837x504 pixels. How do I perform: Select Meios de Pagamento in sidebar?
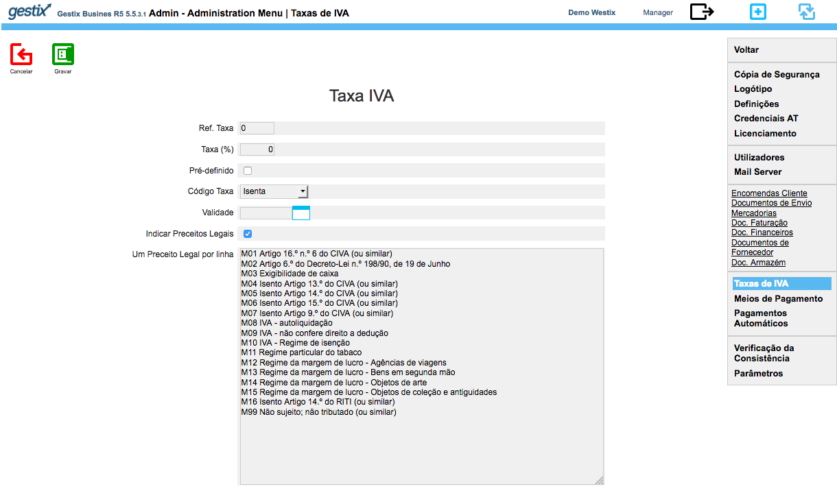pyautogui.click(x=778, y=299)
